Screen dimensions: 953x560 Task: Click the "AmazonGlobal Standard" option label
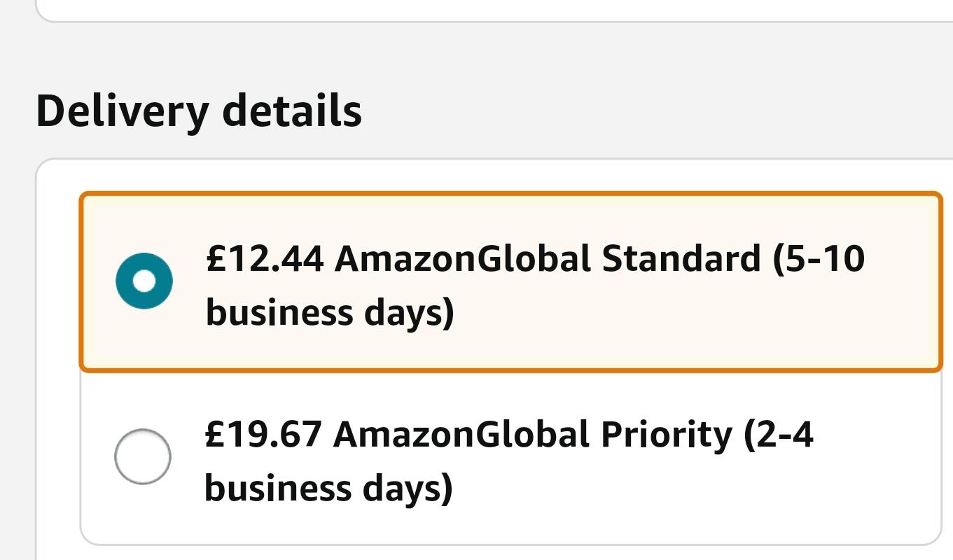pyautogui.click(x=548, y=259)
